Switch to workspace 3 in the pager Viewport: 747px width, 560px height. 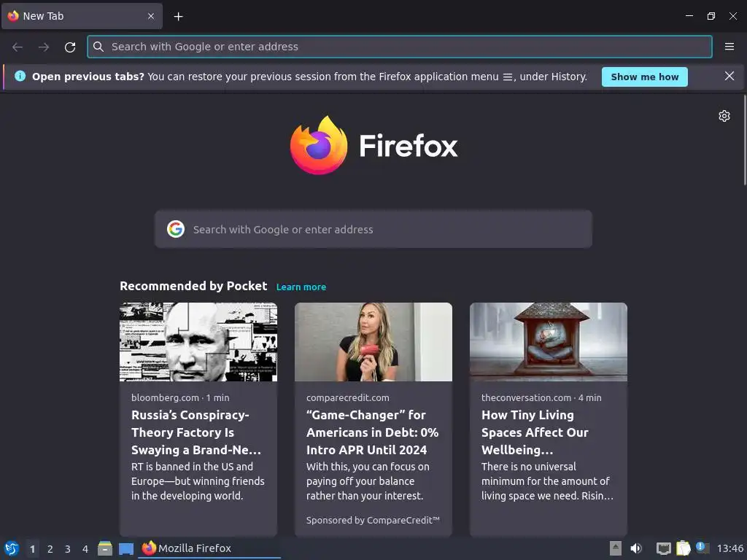[x=68, y=549]
